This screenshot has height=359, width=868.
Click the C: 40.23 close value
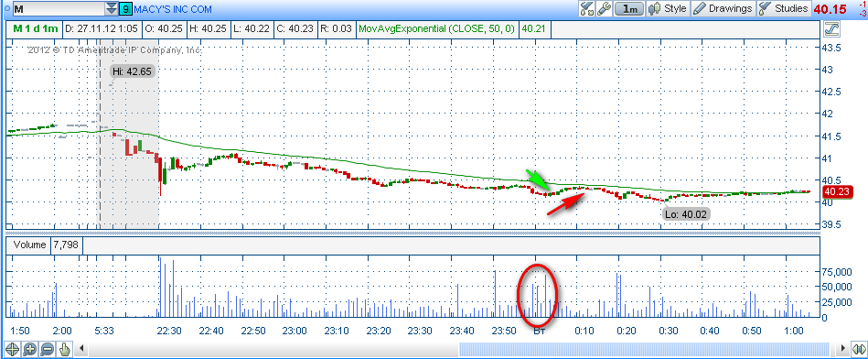pos(296,28)
